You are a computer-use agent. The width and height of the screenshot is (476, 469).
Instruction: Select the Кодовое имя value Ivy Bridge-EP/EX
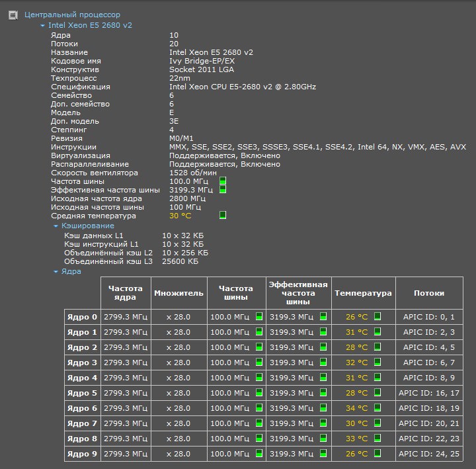202,61
